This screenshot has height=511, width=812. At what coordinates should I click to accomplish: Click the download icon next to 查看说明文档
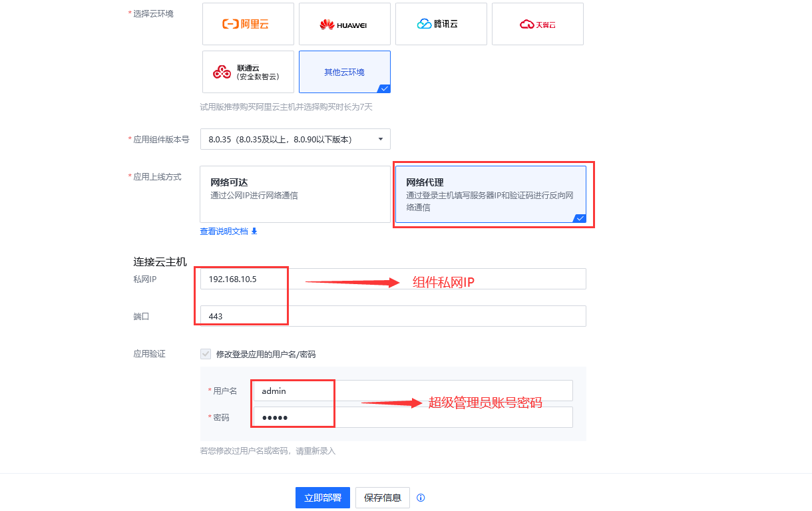pos(254,232)
